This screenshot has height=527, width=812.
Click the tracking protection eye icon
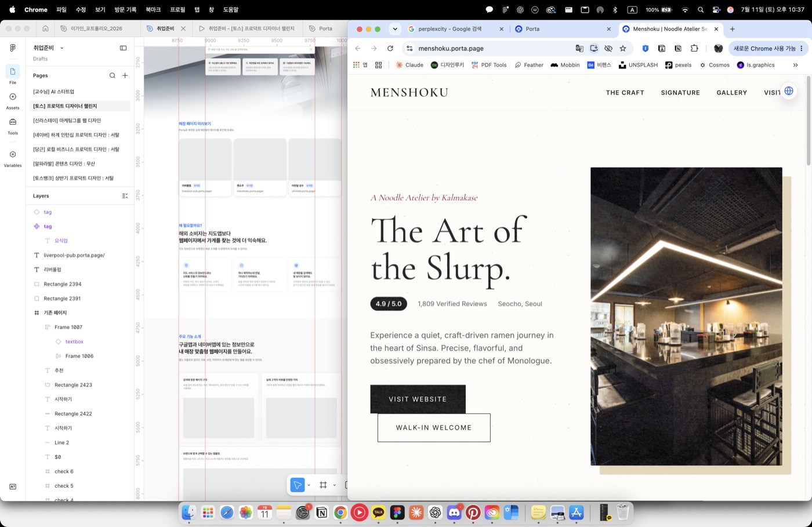coord(608,49)
